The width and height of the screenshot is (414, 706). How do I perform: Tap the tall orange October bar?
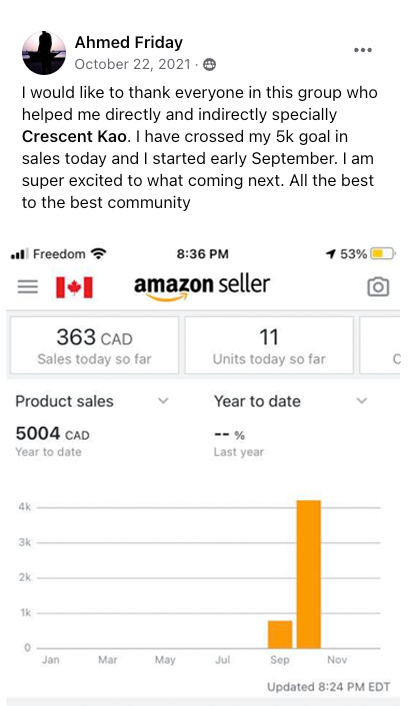coord(309,574)
